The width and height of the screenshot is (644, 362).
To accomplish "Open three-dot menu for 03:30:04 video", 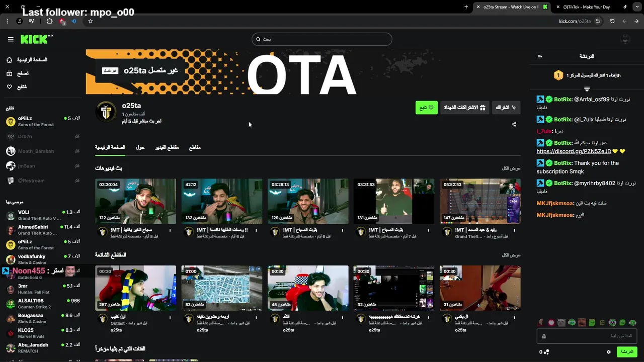I will point(170,231).
